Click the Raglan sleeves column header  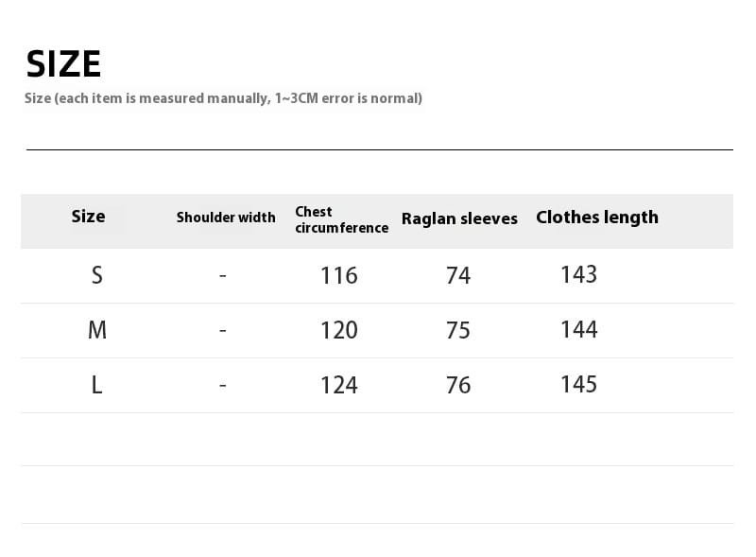click(x=459, y=218)
